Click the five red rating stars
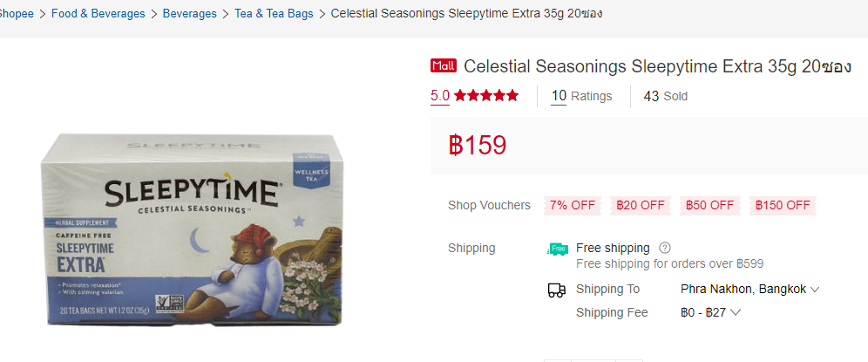 (486, 95)
